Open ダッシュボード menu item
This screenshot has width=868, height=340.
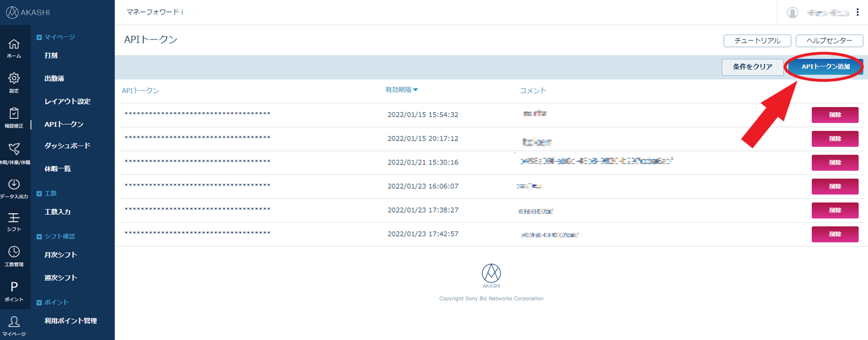[67, 146]
